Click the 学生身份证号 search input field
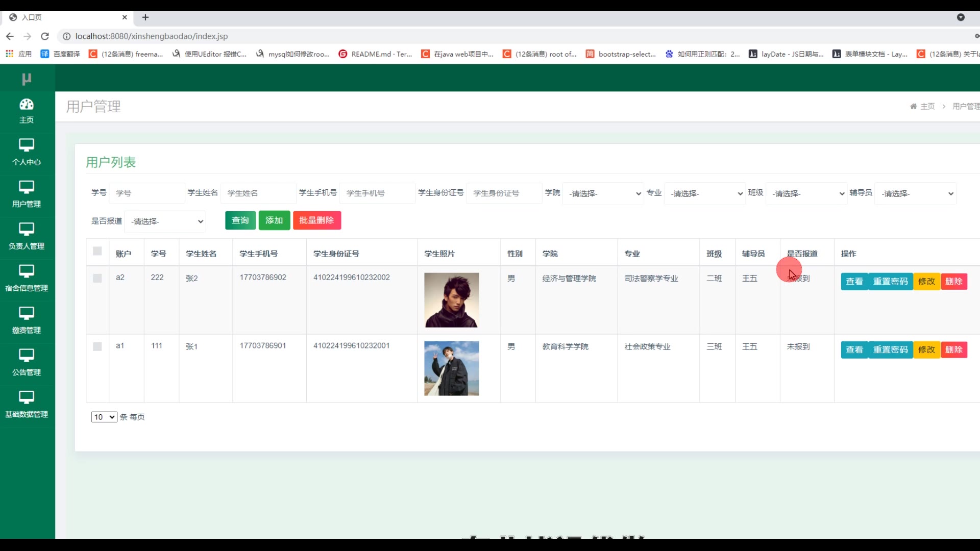 504,193
